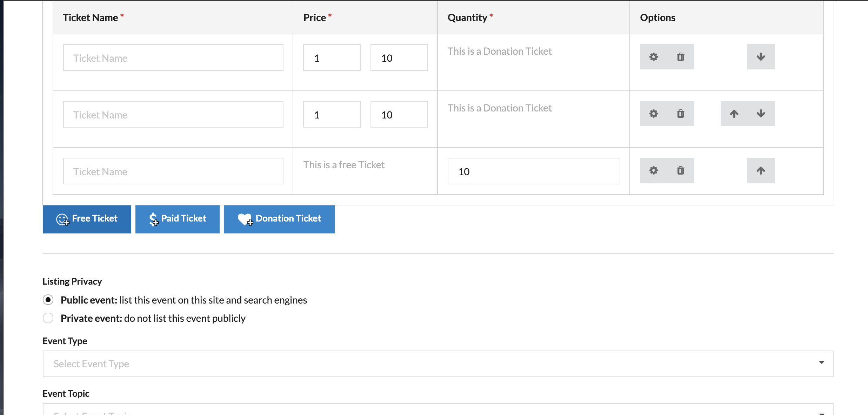
Task: Open settings gear for second donation ticket
Action: point(653,114)
